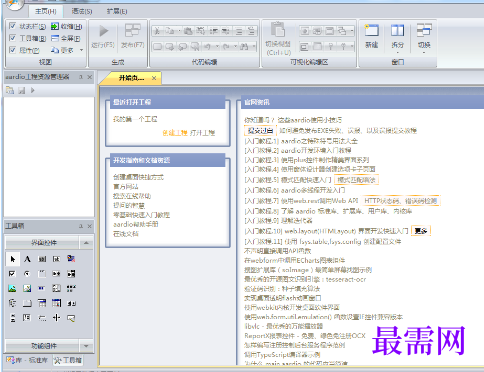Viewport: 484px width, 372px height.
Task: Open the copy icon dropdown arrow in code toolbar
Action: click(179, 31)
